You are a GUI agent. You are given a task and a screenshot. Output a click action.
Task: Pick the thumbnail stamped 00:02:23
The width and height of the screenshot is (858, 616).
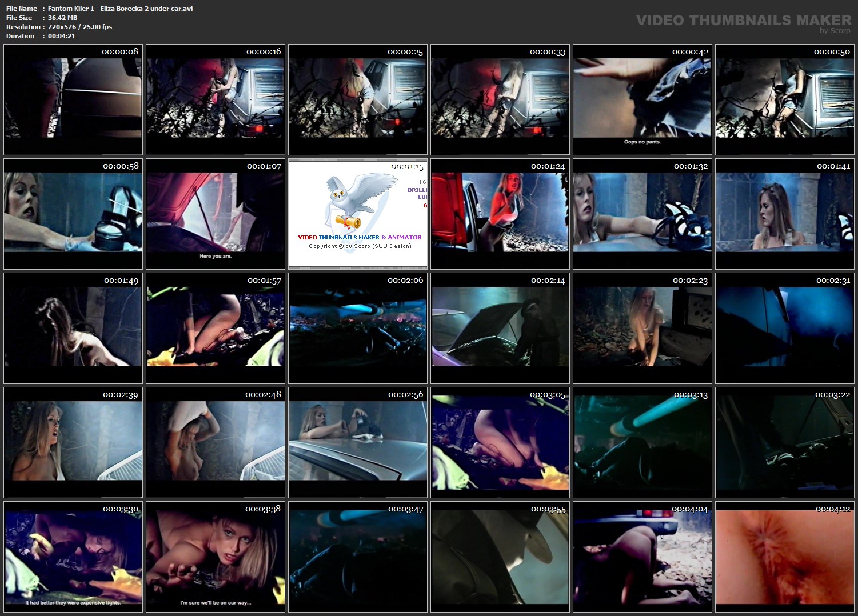[x=642, y=328]
